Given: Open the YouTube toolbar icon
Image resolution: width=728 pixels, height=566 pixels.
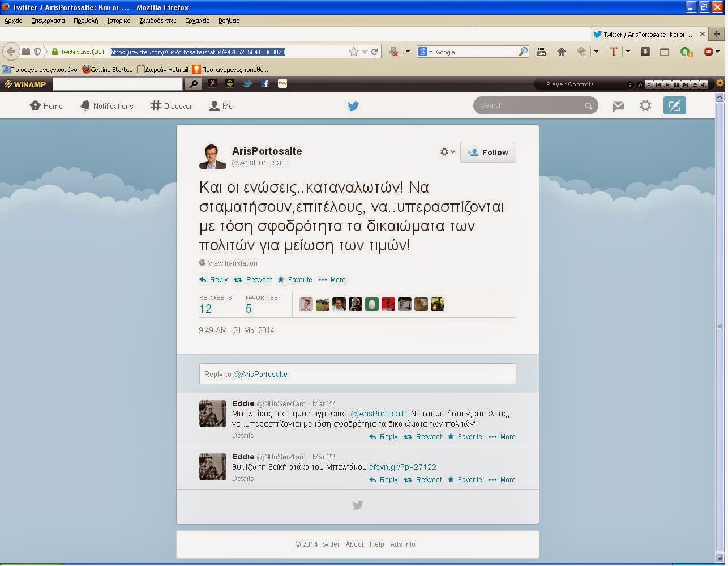Looking at the screenshot, I should tap(541, 52).
